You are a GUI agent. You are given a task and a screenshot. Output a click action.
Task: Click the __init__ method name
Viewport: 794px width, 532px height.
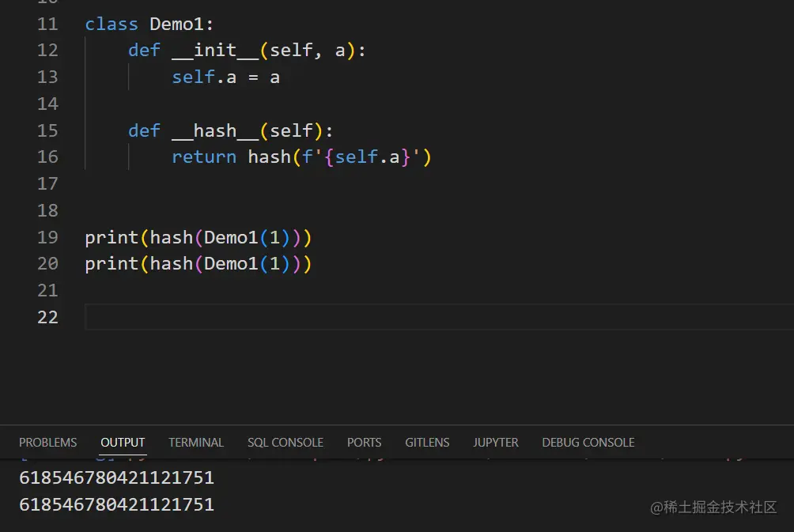(215, 50)
